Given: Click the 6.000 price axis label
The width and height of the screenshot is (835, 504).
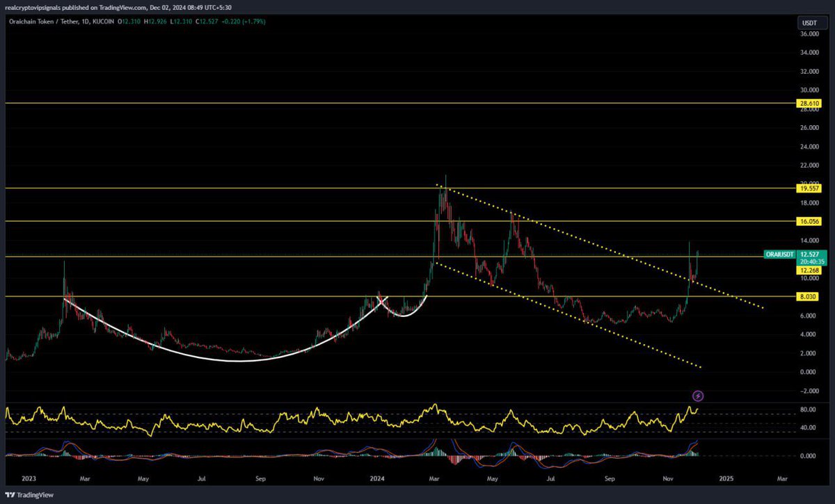Looking at the screenshot, I should 809,316.
